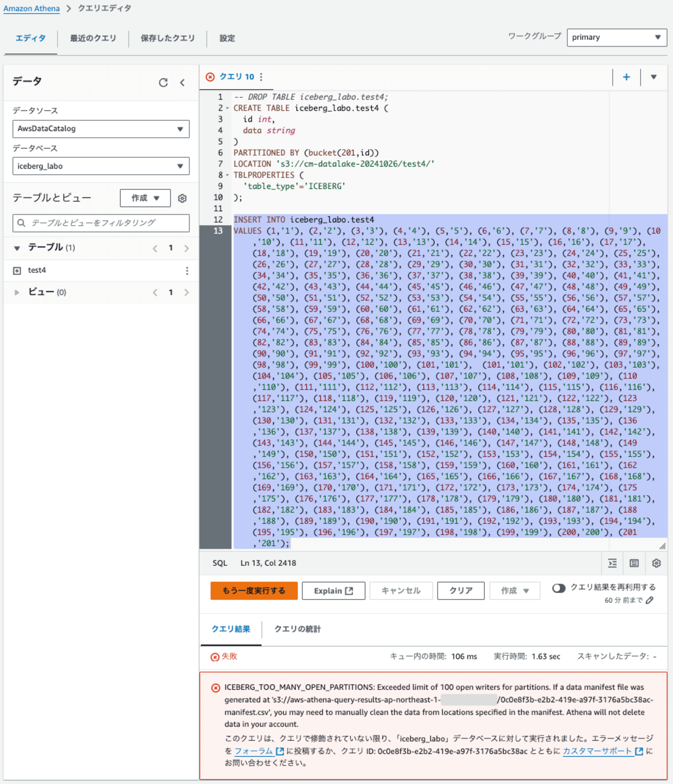673x784 pixels.
Task: Open the keyboard shortcuts icon
Action: (634, 563)
